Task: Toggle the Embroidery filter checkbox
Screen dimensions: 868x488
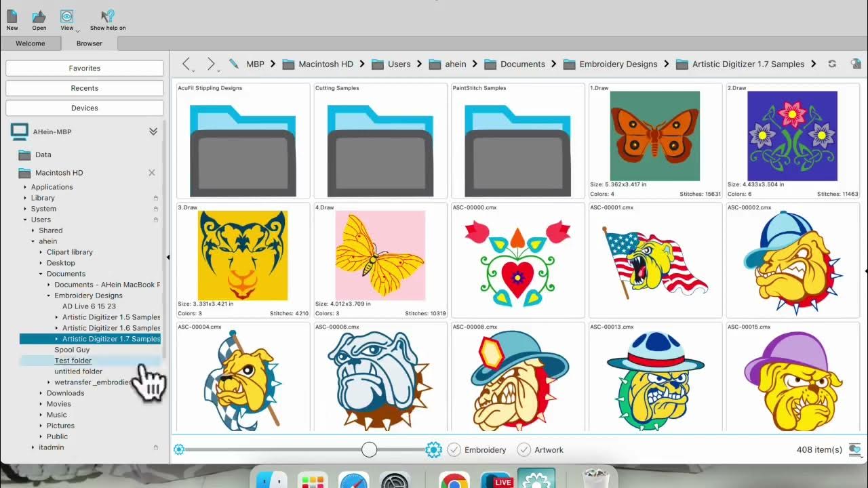Action: click(454, 449)
